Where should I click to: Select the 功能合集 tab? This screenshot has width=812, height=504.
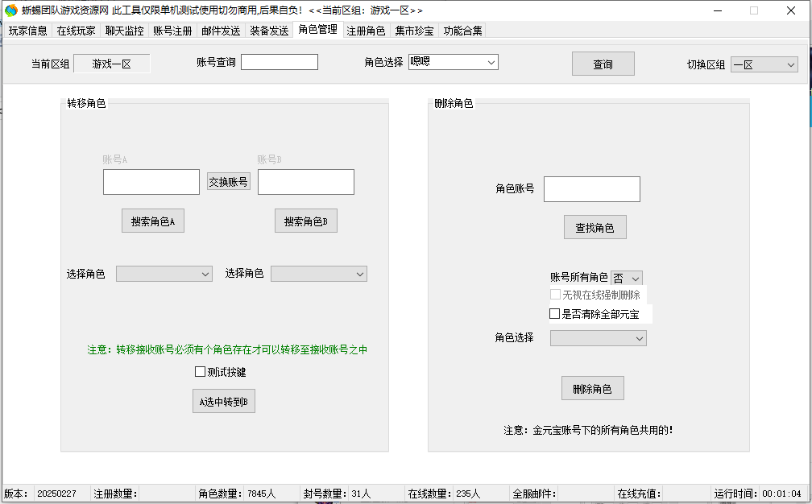point(462,31)
